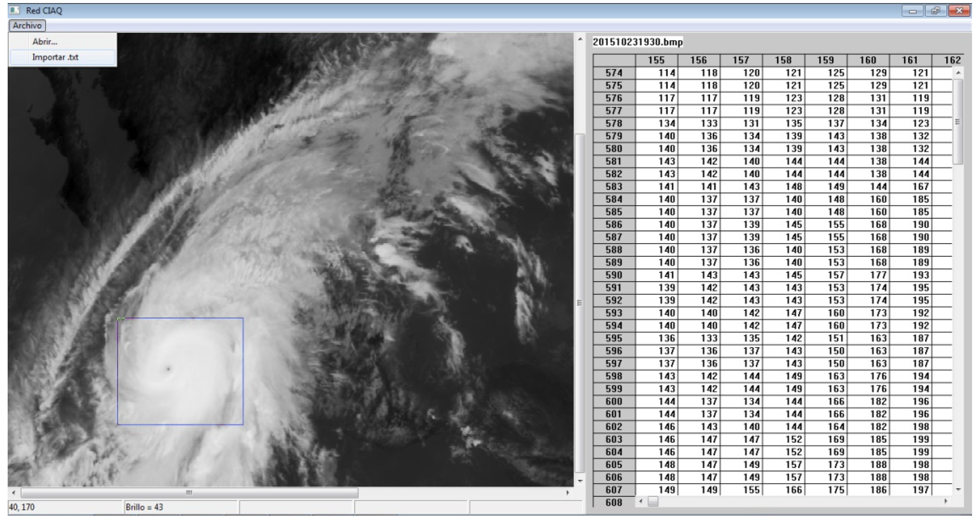Open the Archivo menu
Screen dimensions: 980x523
click(x=26, y=26)
